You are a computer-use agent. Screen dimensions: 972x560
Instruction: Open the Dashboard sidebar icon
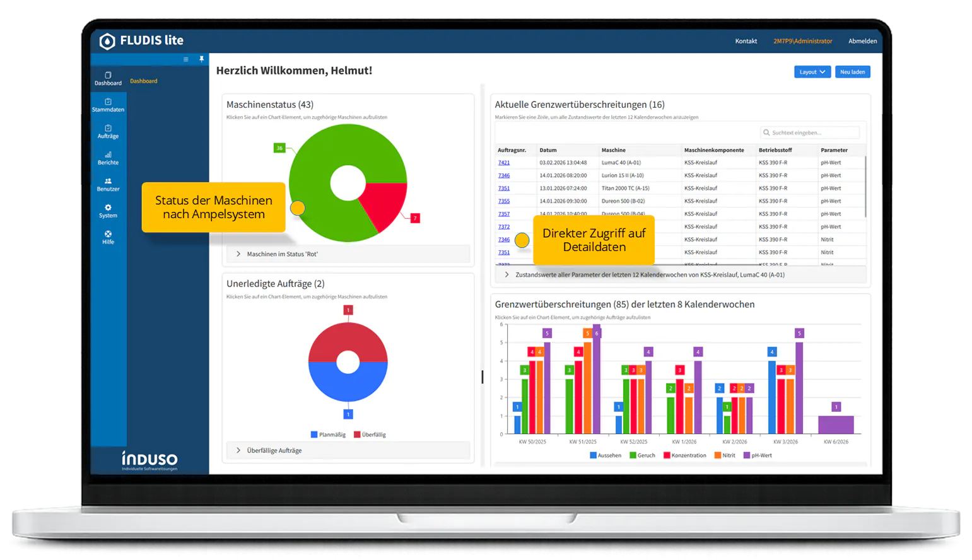pyautogui.click(x=108, y=77)
